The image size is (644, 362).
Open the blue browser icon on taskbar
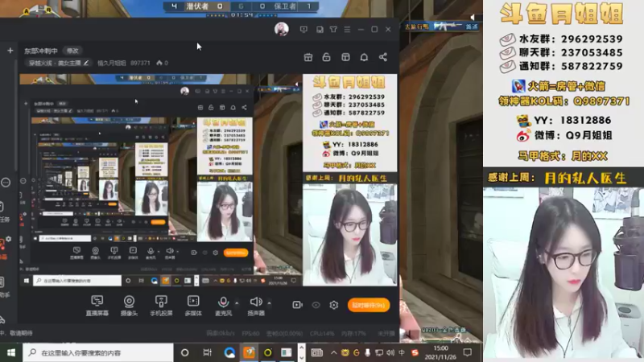(229, 352)
